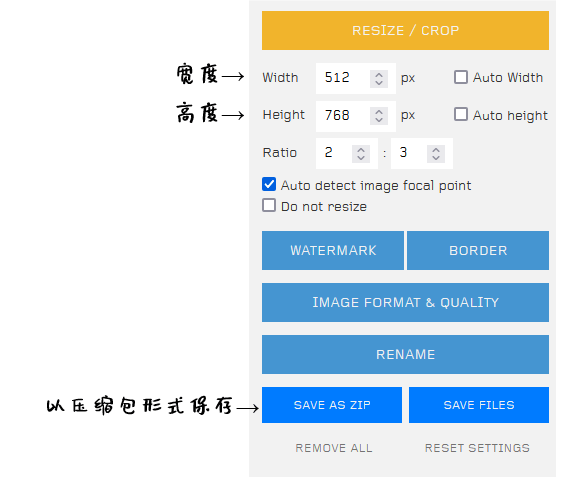The height and width of the screenshot is (477, 561).
Task: Uncheck Auto detect image focal point
Action: click(x=269, y=184)
